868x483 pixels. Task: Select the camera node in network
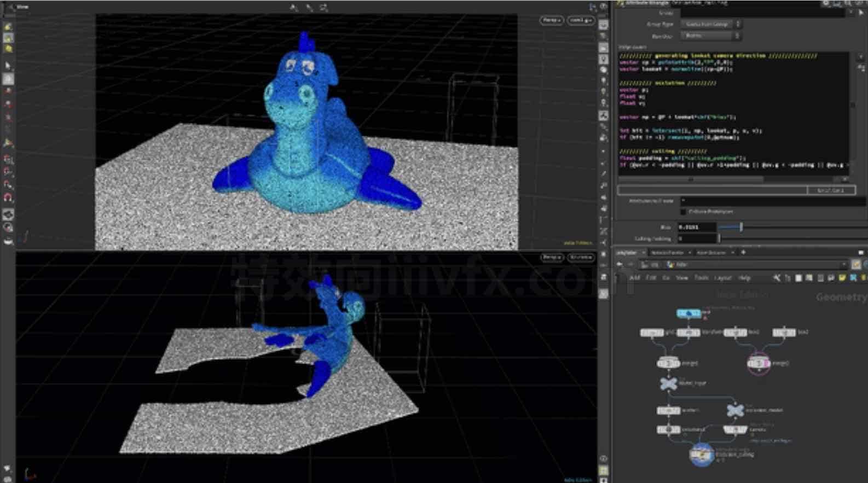tap(735, 430)
